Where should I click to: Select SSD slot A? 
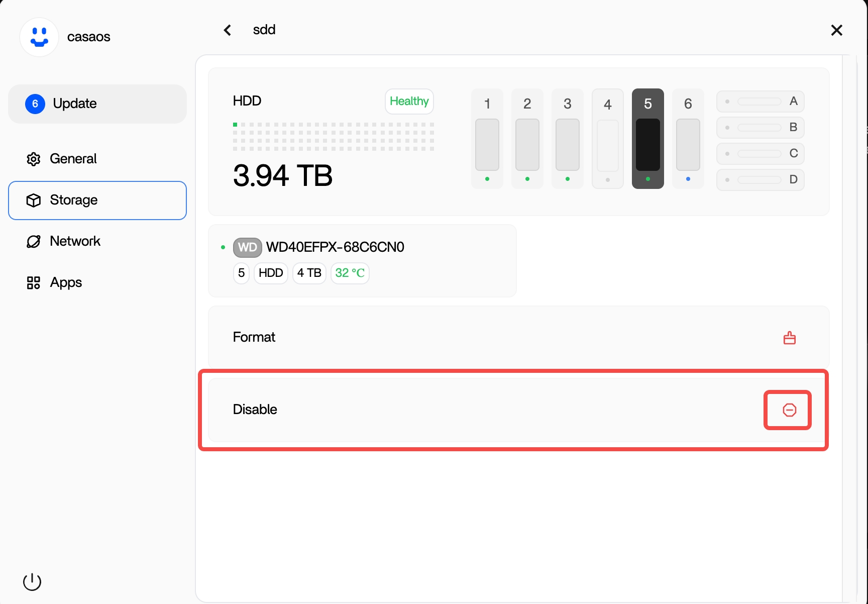tap(760, 102)
